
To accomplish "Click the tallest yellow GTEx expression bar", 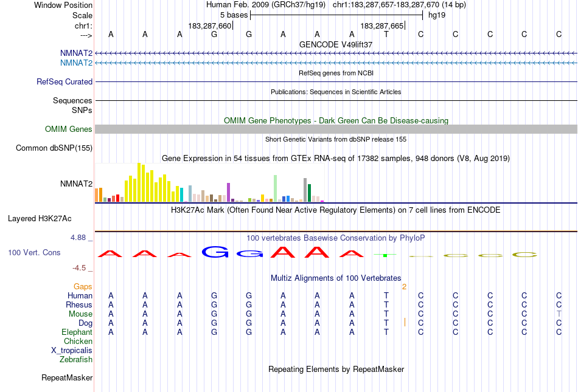I will (x=139, y=182).
